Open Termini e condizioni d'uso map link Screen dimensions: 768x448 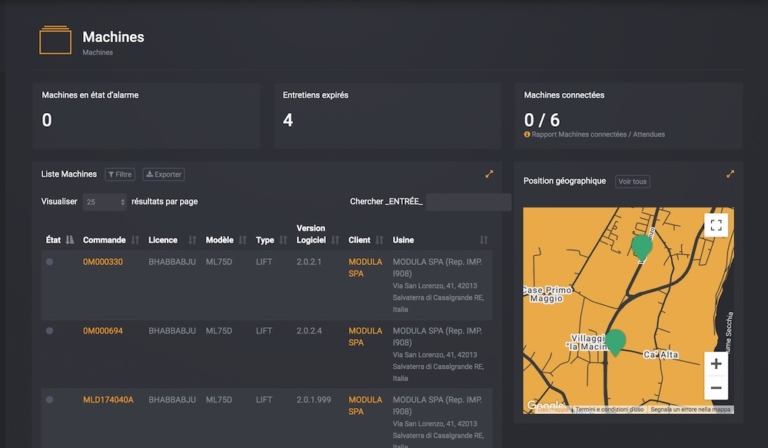tap(609, 409)
